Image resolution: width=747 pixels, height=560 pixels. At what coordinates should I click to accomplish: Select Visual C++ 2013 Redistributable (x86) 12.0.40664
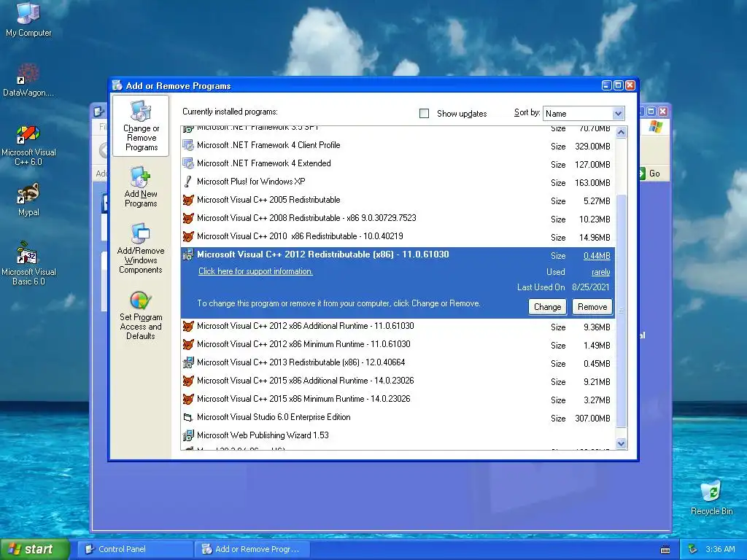398,363
